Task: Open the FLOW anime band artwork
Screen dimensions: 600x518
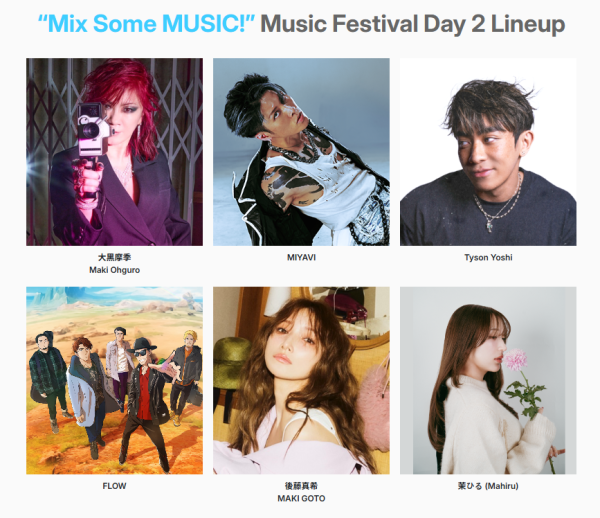Action: click(x=114, y=381)
